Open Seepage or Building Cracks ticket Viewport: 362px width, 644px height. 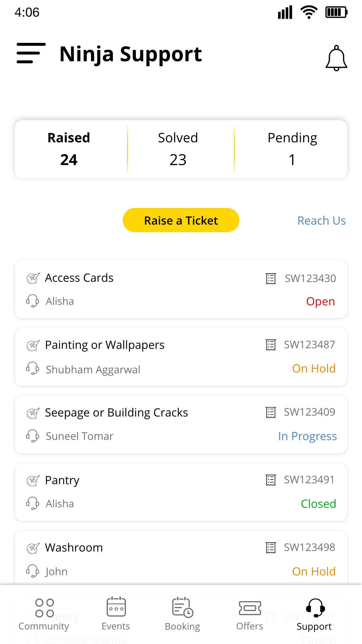[x=116, y=412]
